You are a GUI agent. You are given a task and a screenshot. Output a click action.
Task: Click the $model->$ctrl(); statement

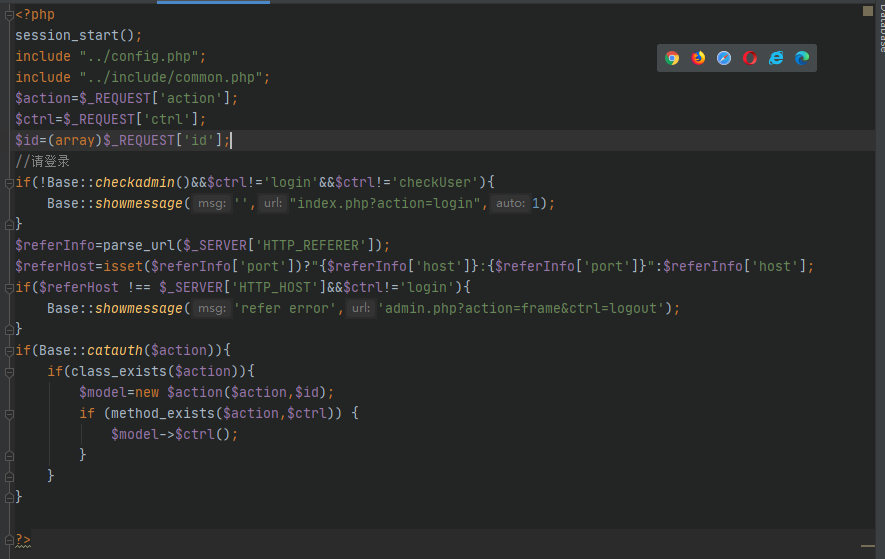174,434
